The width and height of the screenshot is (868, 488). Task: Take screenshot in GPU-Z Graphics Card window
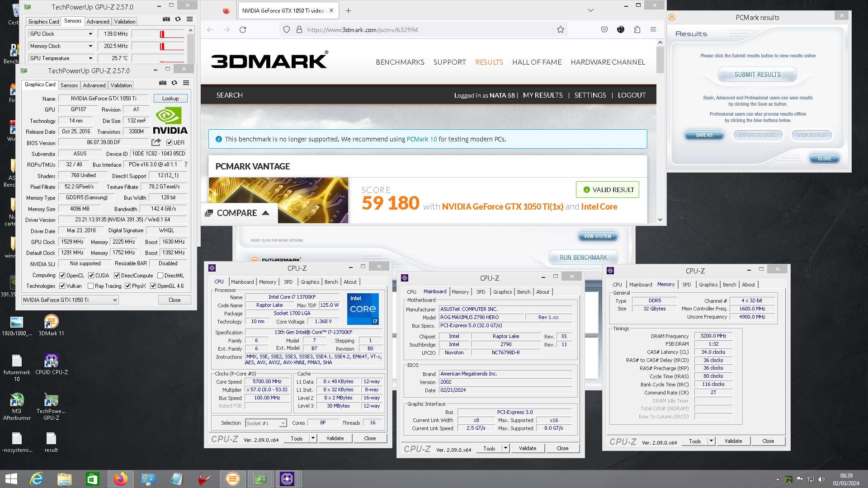click(x=162, y=83)
